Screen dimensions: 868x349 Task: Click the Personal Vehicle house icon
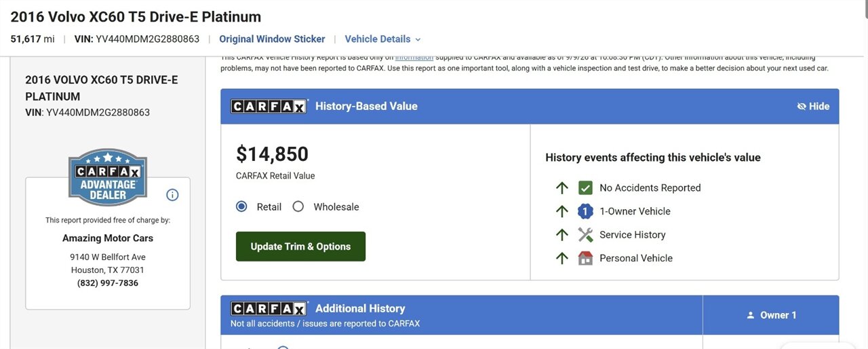[585, 258]
